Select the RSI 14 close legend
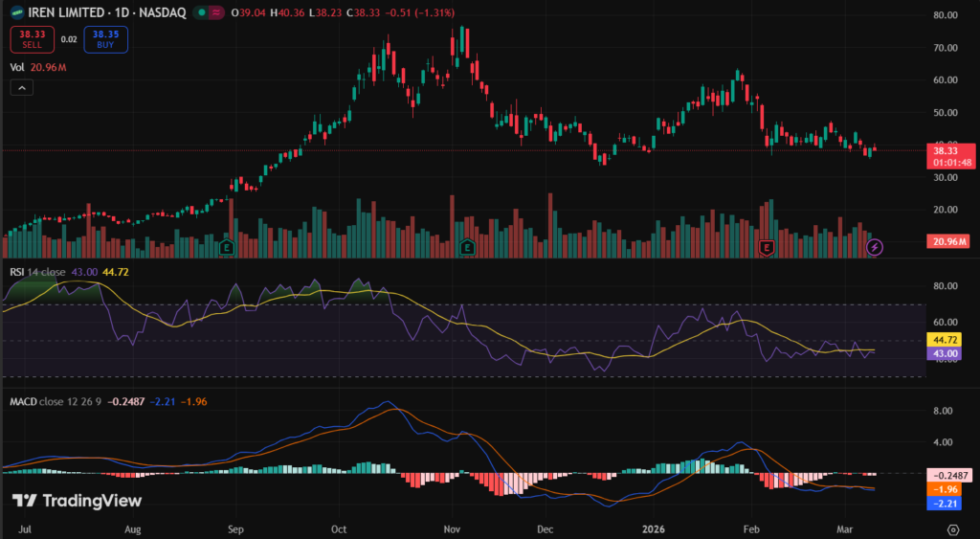Screen dimensions: 980x539 (38, 272)
